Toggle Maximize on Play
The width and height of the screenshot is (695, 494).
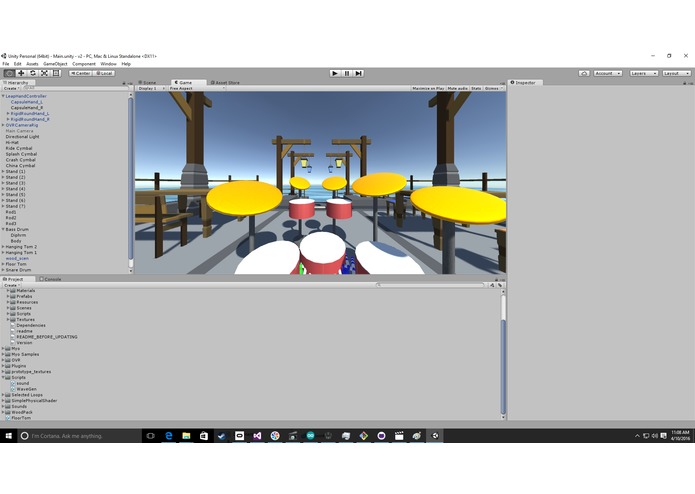pyautogui.click(x=428, y=89)
